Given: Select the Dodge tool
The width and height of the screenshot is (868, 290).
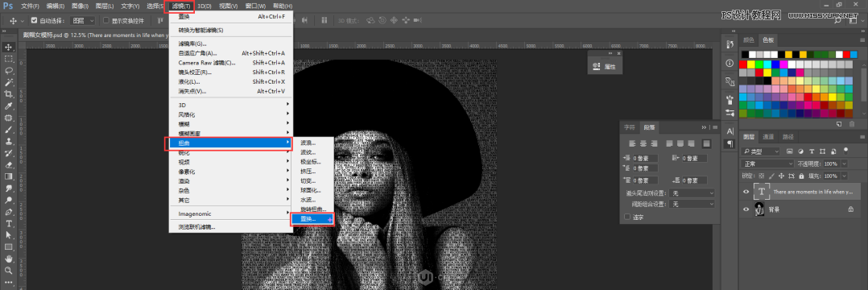Looking at the screenshot, I should point(9,200).
